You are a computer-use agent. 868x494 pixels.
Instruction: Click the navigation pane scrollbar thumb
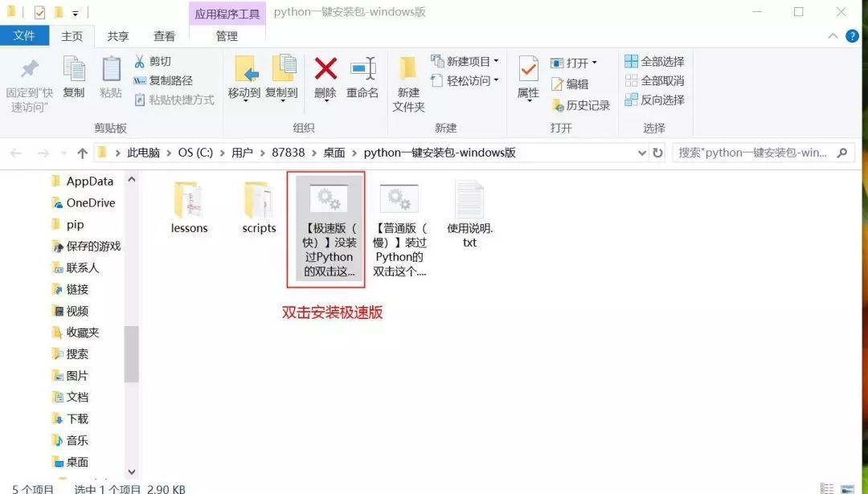coord(131,354)
